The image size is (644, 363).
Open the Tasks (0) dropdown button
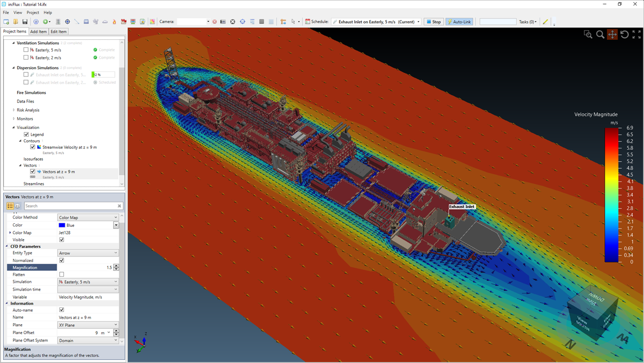pyautogui.click(x=528, y=22)
